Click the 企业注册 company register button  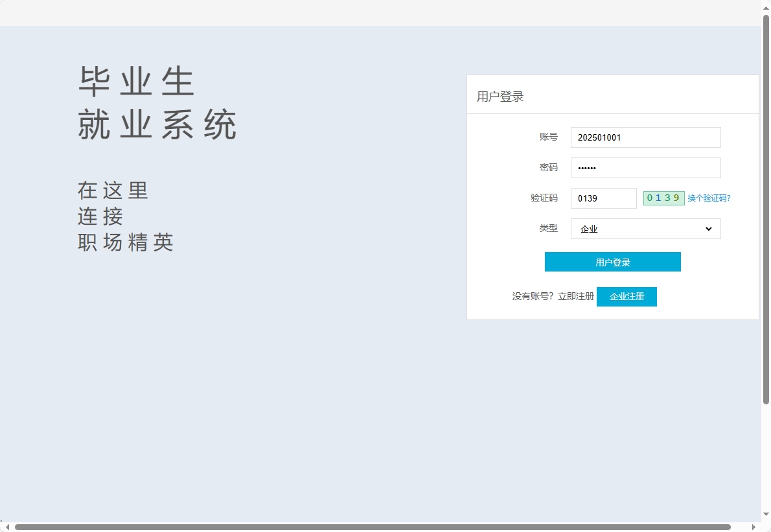627,296
